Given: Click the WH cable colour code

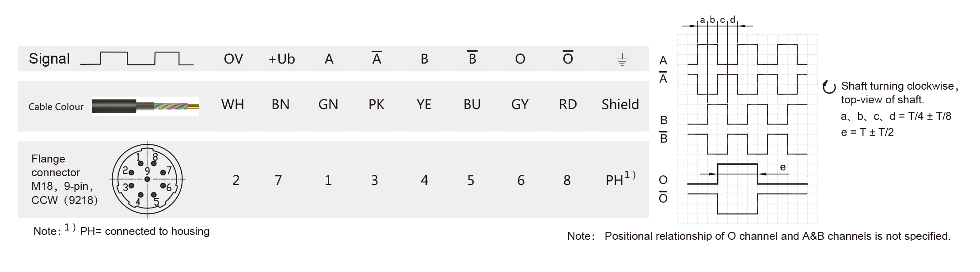Looking at the screenshot, I should (232, 105).
